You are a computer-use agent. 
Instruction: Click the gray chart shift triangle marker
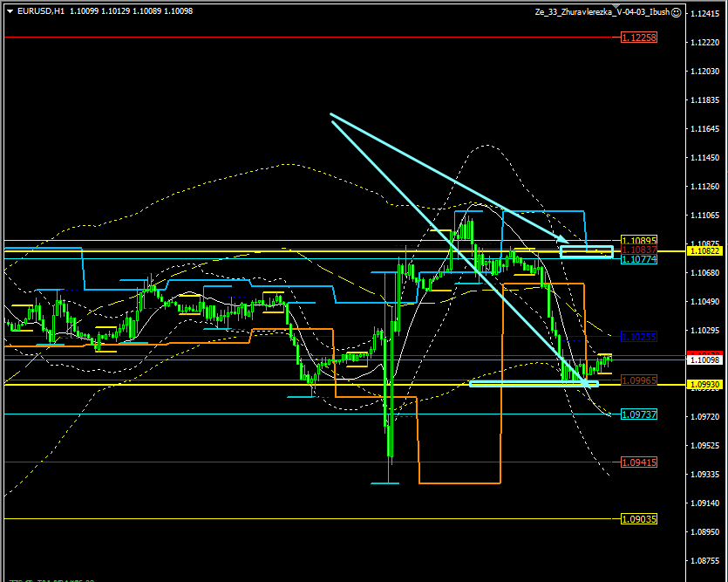tap(616, 5)
